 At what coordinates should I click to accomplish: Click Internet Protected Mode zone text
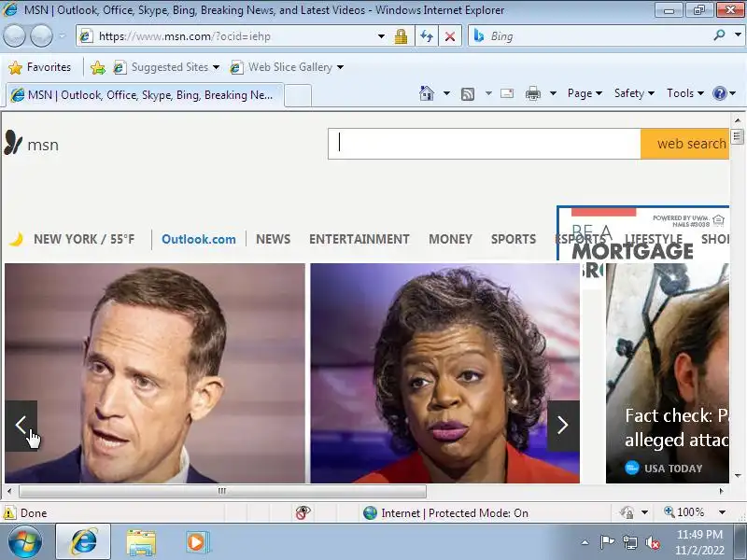[455, 512]
